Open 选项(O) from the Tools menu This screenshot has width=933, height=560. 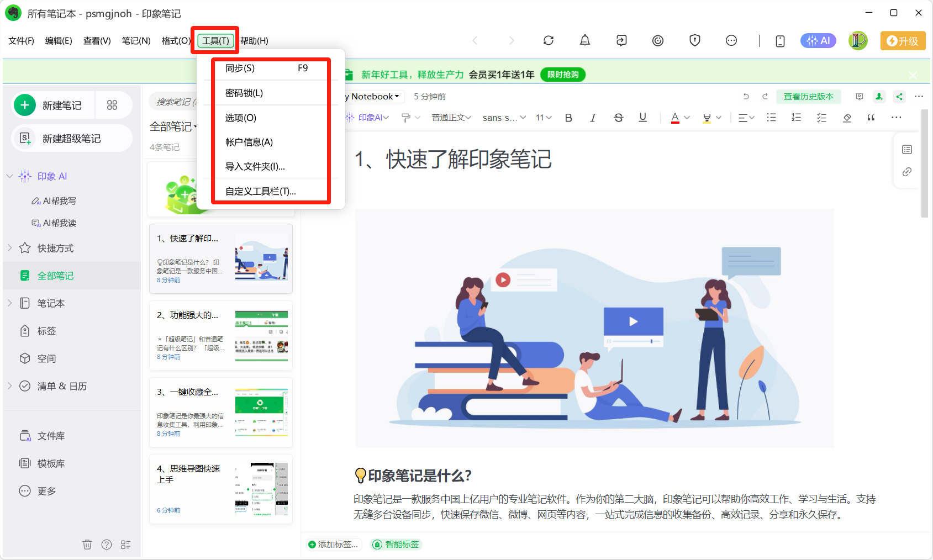271,118
